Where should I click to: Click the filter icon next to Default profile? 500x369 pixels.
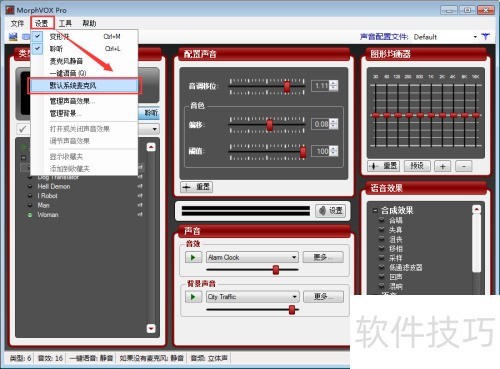coord(486,37)
